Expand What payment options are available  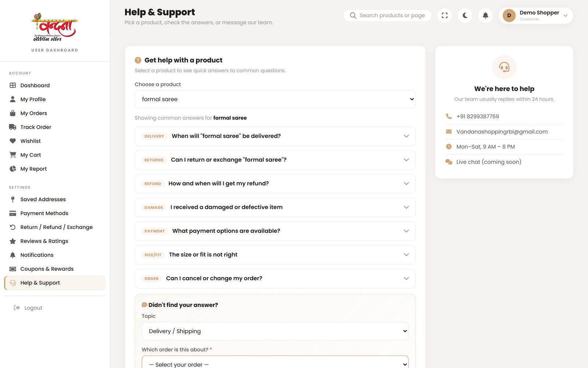point(275,231)
